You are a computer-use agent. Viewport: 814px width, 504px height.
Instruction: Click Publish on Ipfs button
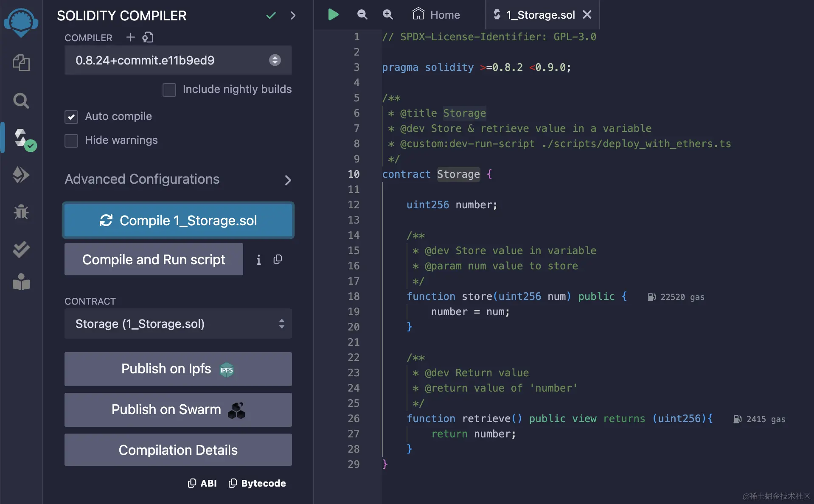pos(178,369)
